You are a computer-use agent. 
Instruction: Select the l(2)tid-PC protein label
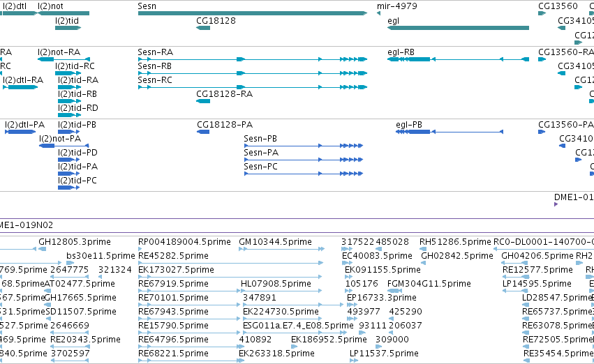point(77,181)
